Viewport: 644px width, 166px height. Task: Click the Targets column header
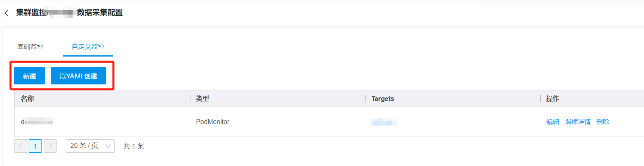383,99
